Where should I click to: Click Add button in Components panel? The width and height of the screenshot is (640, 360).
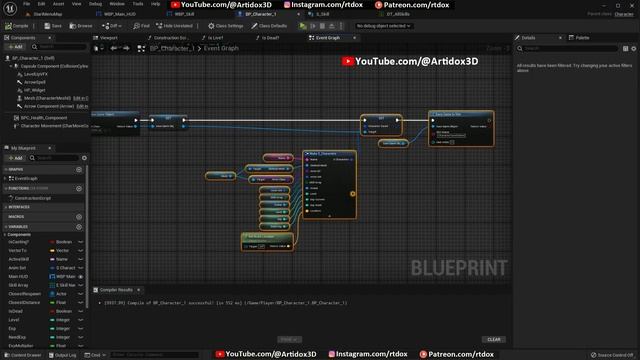16,47
